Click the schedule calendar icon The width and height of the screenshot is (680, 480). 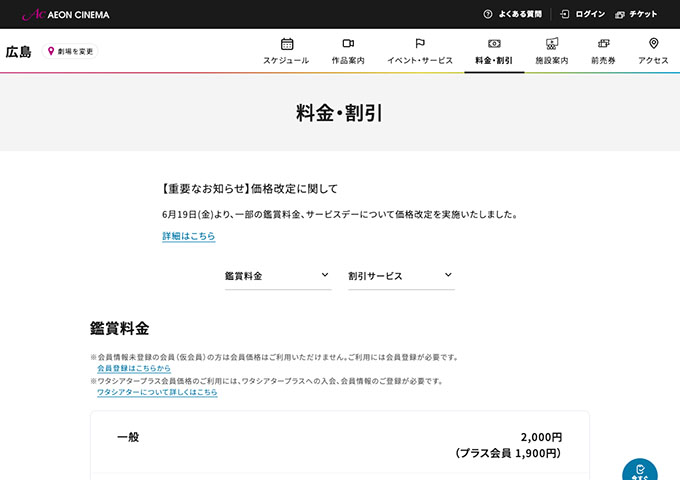click(x=287, y=44)
